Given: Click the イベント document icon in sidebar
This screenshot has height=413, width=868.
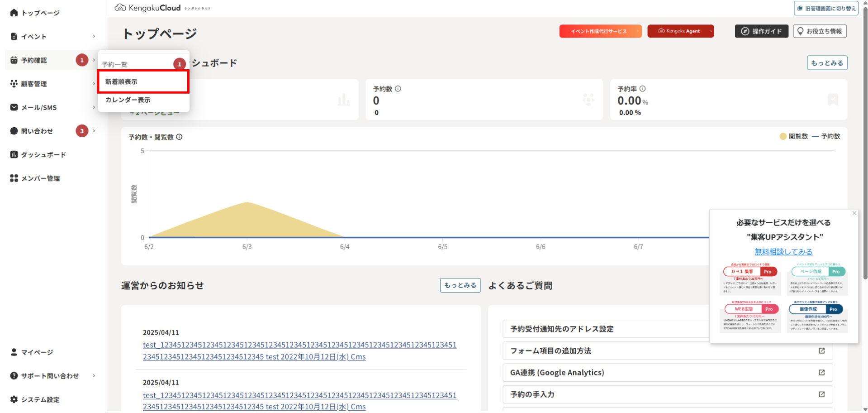Looking at the screenshot, I should (14, 36).
